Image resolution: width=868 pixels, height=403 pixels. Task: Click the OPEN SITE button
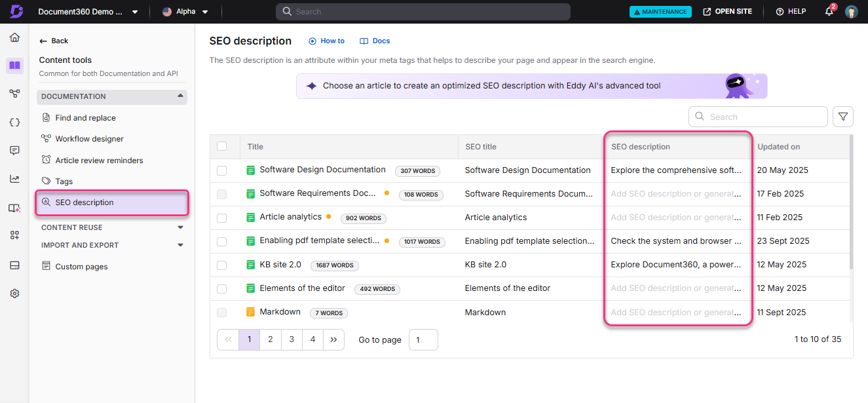click(x=727, y=11)
